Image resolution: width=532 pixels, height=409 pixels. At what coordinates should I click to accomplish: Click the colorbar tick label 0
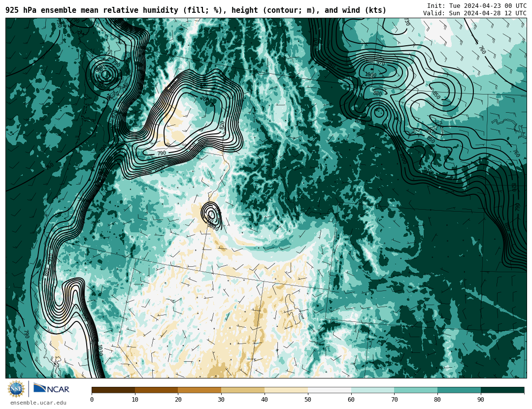click(92, 400)
